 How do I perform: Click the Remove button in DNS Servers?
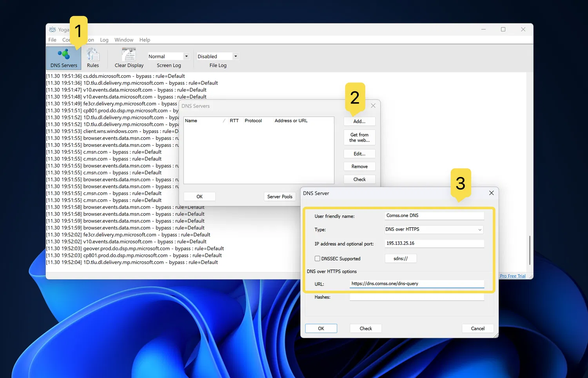[359, 166]
